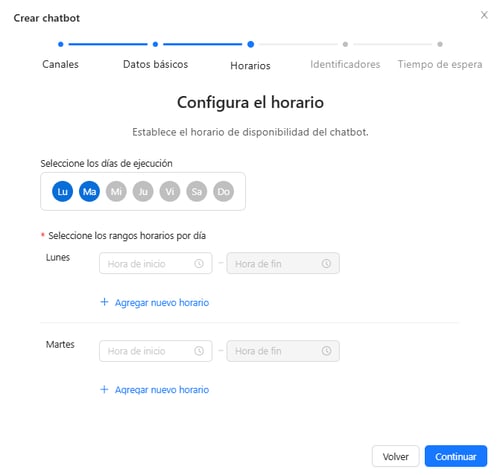This screenshot has height=475, width=500.
Task: Click the plus icon under Martes schedule
Action: click(104, 389)
